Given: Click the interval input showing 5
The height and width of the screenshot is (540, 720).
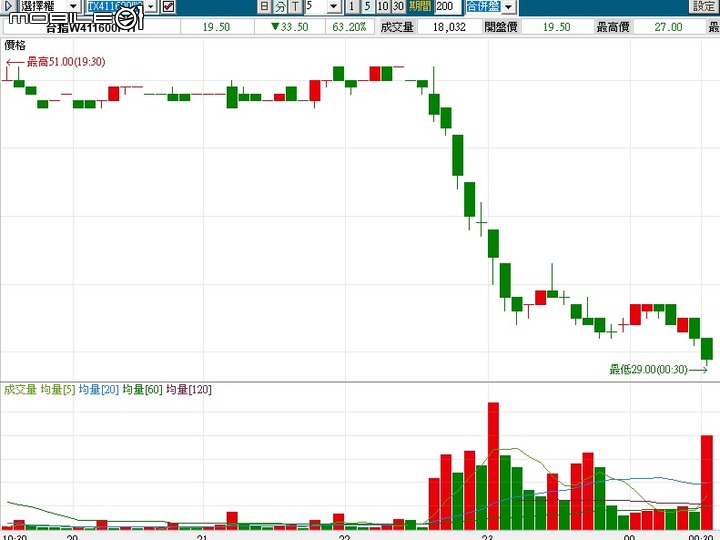Looking at the screenshot, I should coord(316,6).
